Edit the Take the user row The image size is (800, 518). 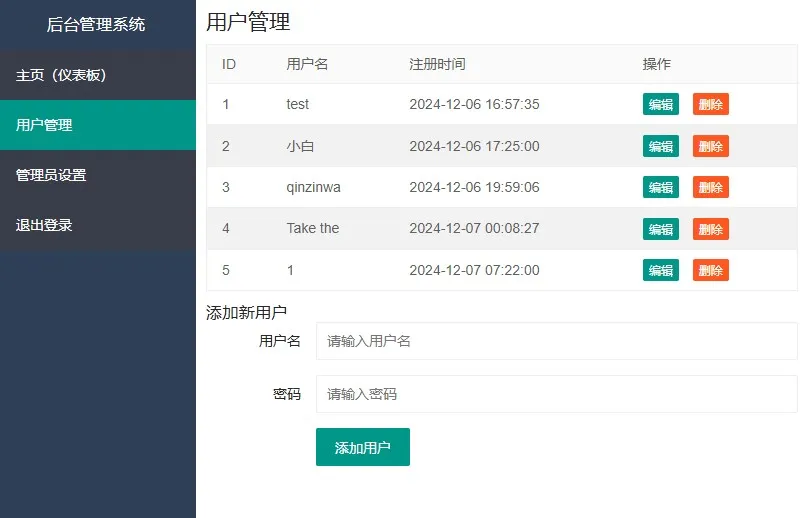pos(661,229)
